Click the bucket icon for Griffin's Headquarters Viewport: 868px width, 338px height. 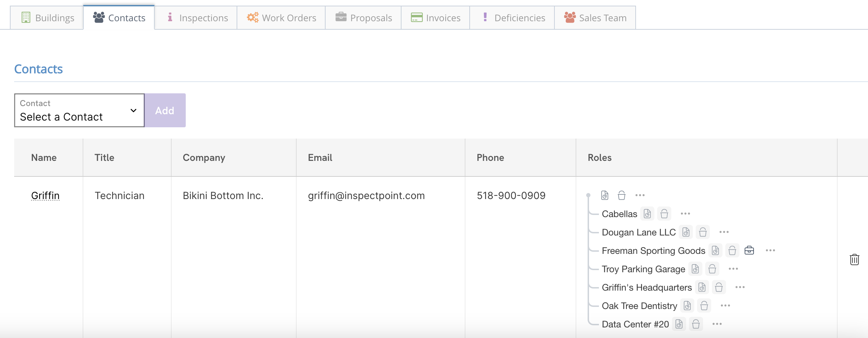719,287
